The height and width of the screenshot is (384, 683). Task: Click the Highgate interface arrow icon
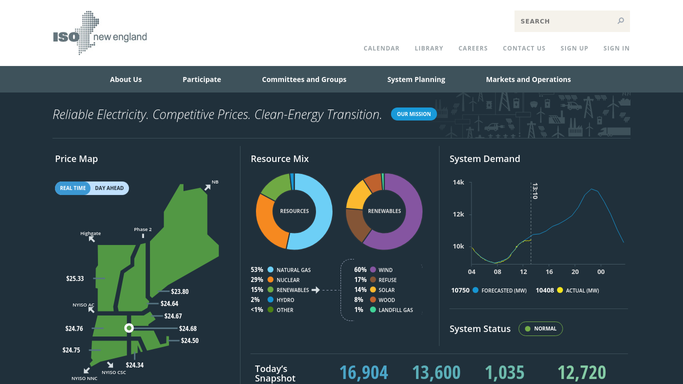(x=91, y=239)
